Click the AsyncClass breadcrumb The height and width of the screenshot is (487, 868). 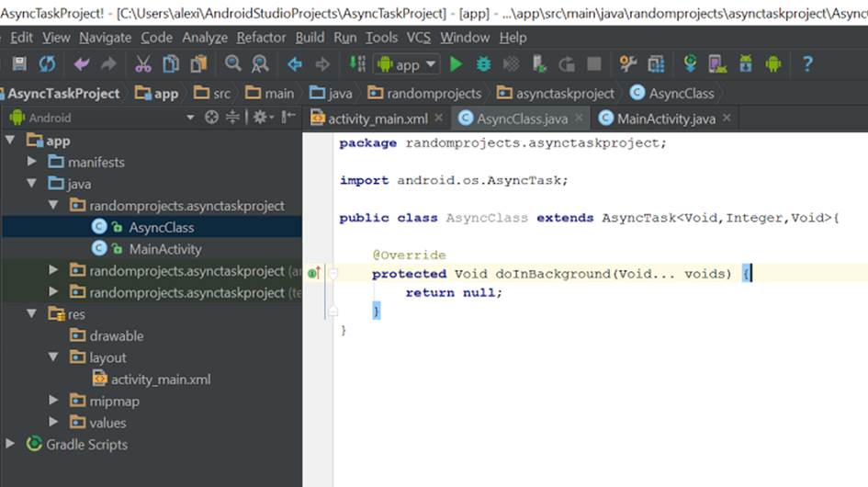[x=672, y=93]
